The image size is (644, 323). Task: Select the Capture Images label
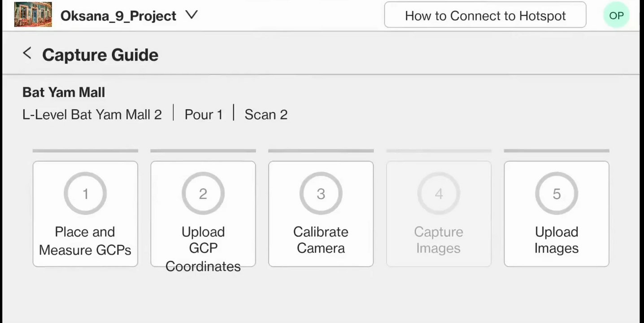pos(439,240)
